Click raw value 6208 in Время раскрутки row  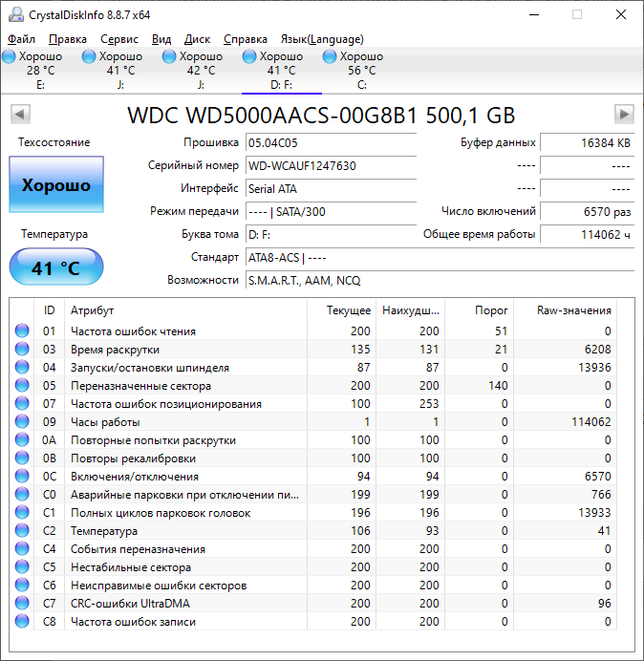(x=597, y=349)
